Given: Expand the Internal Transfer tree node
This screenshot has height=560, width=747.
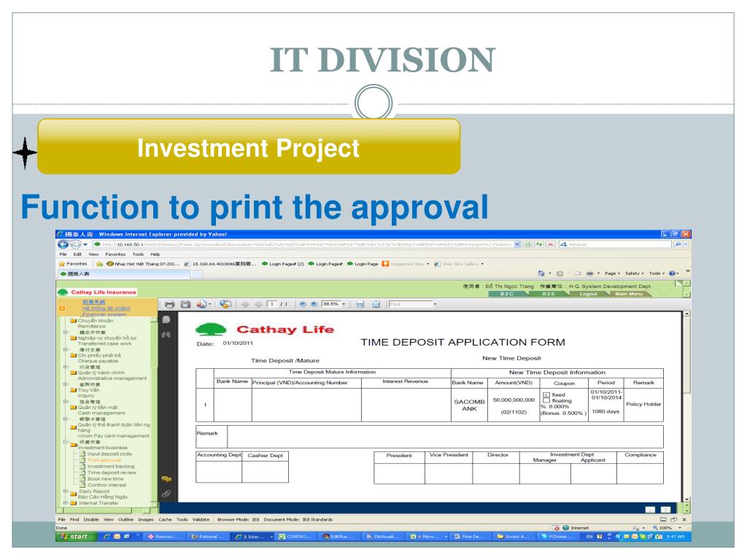Looking at the screenshot, I should [65, 503].
